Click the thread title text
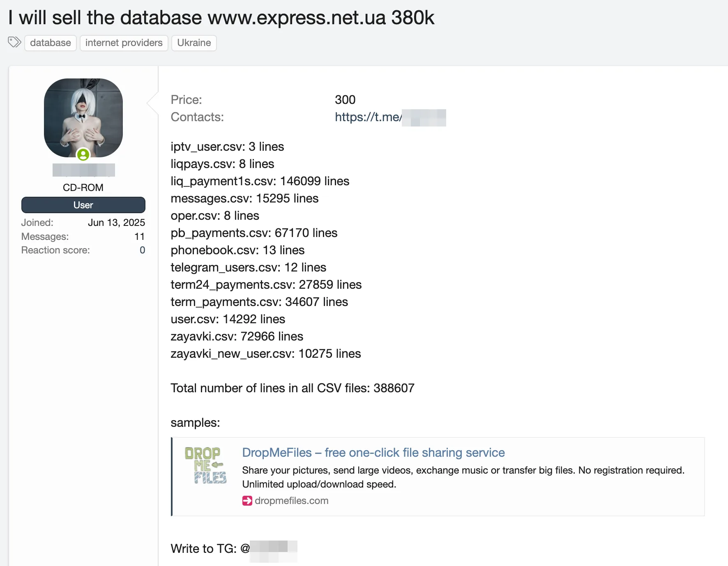 pos(221,18)
